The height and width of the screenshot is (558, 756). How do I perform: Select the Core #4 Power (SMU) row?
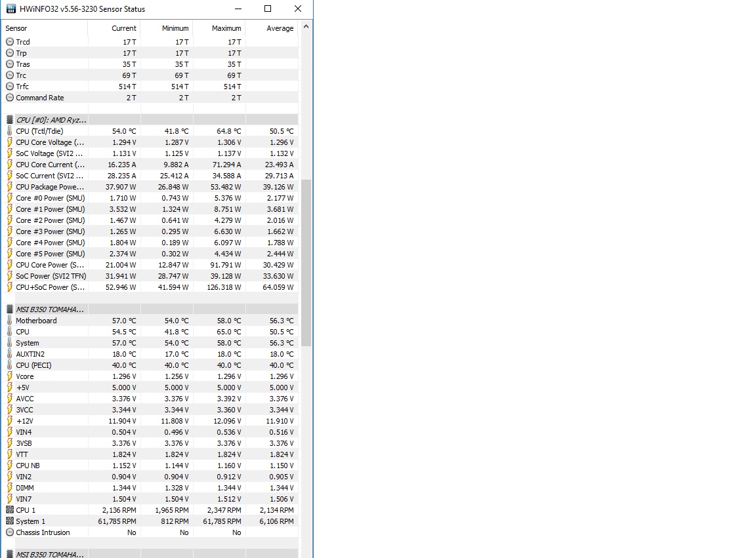tap(150, 243)
